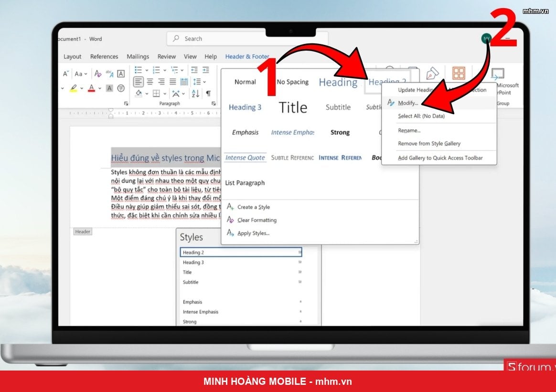Screen dimensions: 556x392
Task: Apply the Character Border icon
Action: coord(121,74)
